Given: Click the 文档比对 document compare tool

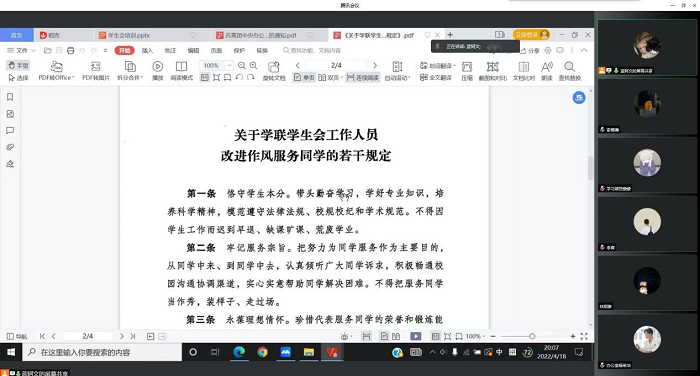Looking at the screenshot, I should tap(524, 71).
